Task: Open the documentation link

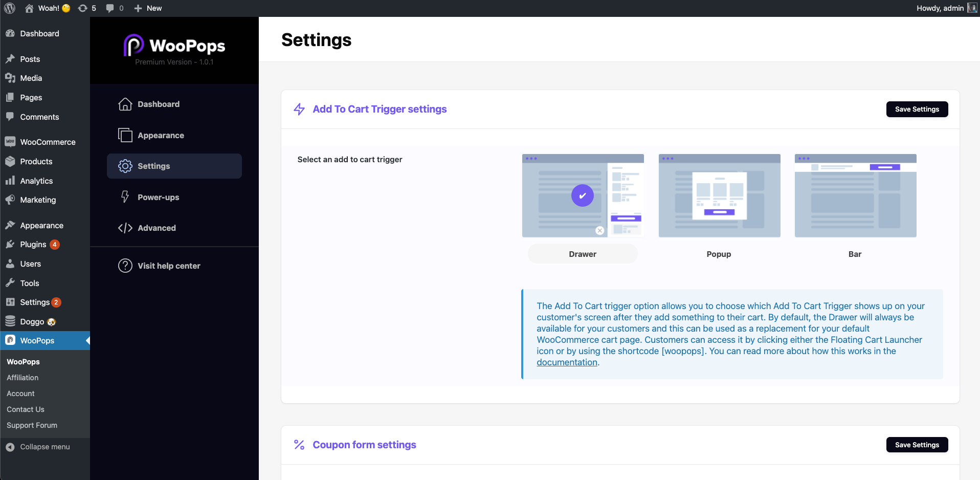Action: point(567,362)
